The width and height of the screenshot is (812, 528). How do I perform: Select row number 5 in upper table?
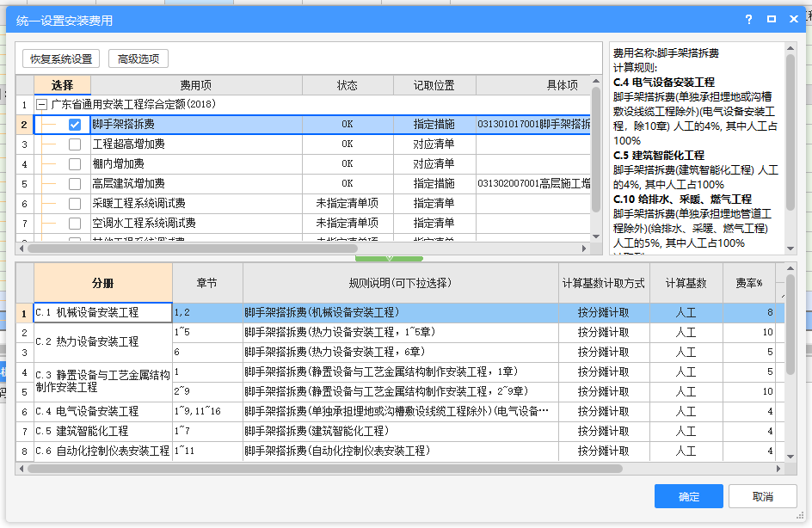(x=24, y=184)
